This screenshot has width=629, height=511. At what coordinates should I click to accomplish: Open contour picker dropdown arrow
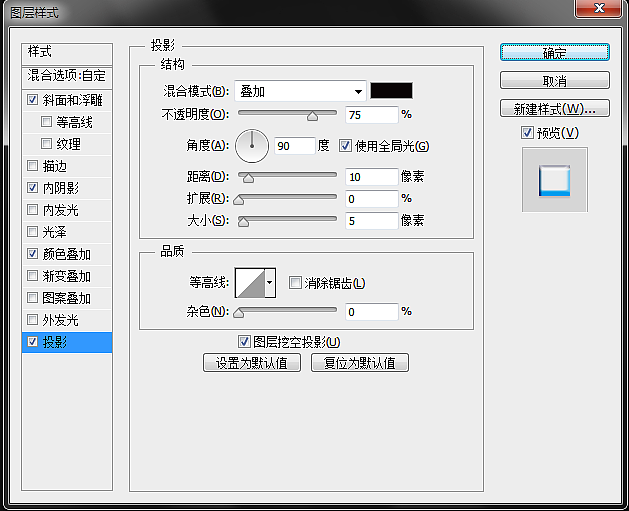270,283
